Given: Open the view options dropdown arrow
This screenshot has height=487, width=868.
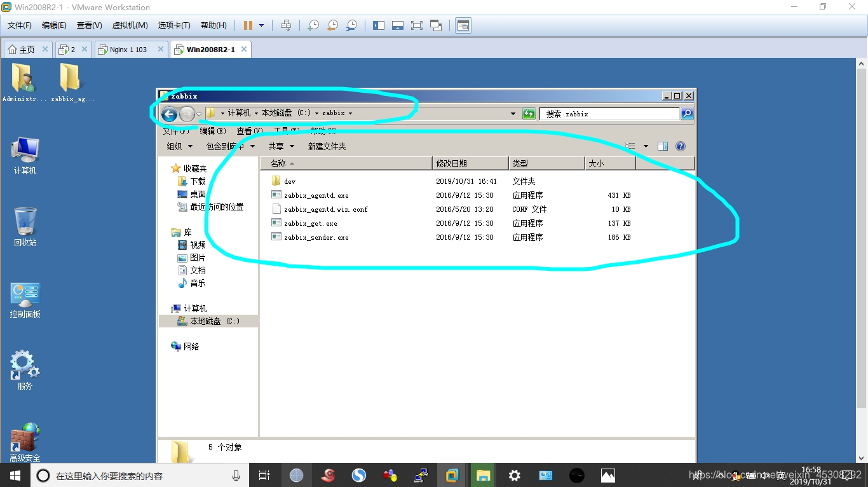Looking at the screenshot, I should click(646, 146).
